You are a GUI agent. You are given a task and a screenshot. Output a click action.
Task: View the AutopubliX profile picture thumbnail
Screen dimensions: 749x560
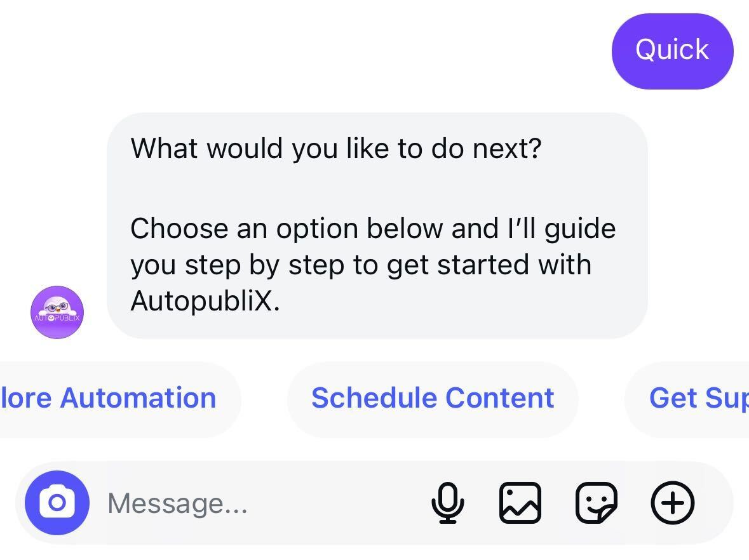point(57,312)
